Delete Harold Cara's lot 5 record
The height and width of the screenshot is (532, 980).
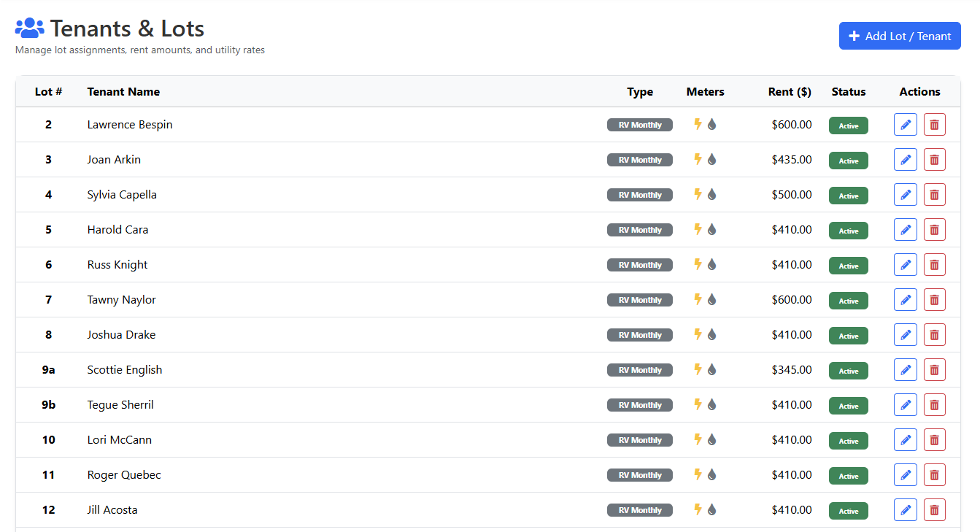(934, 230)
